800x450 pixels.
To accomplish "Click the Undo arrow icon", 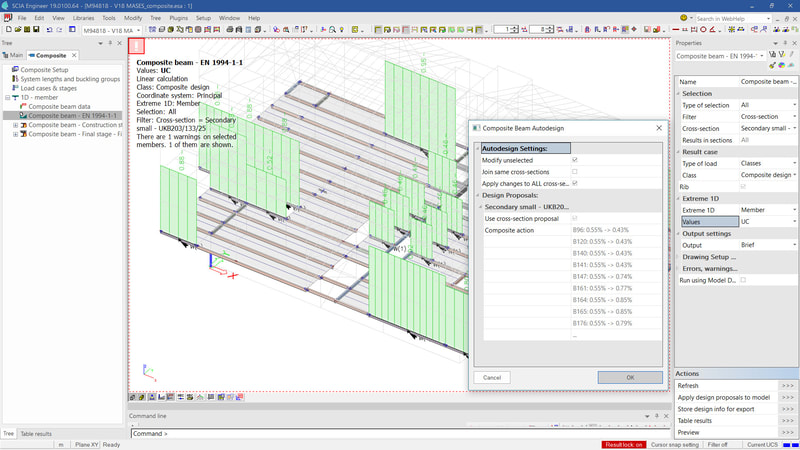I will pos(49,30).
